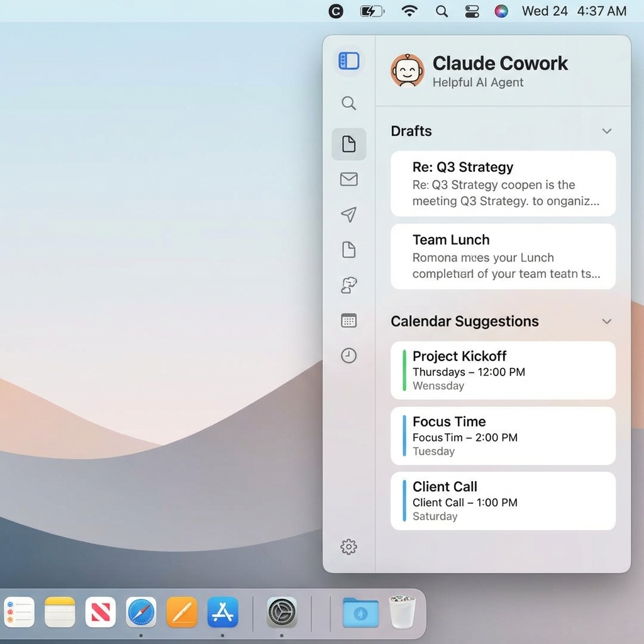Select the Drafts document icon
Screen dimensions: 644x644
349,144
